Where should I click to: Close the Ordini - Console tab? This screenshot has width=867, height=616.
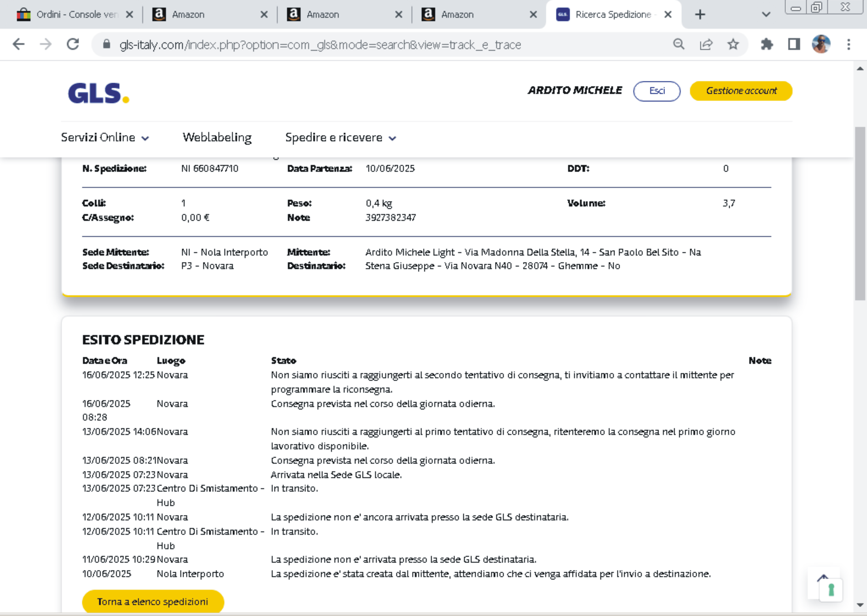coord(129,14)
